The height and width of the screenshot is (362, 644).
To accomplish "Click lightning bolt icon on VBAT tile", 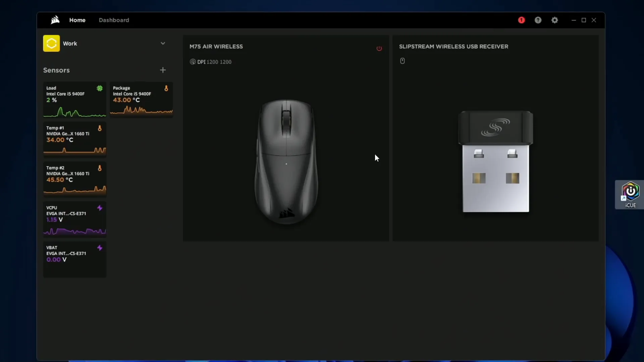I will pyautogui.click(x=100, y=248).
